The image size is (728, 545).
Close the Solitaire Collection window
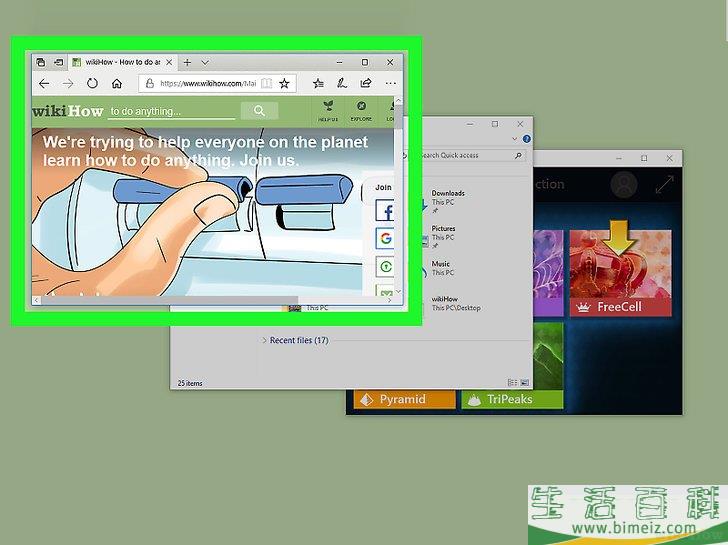669,158
